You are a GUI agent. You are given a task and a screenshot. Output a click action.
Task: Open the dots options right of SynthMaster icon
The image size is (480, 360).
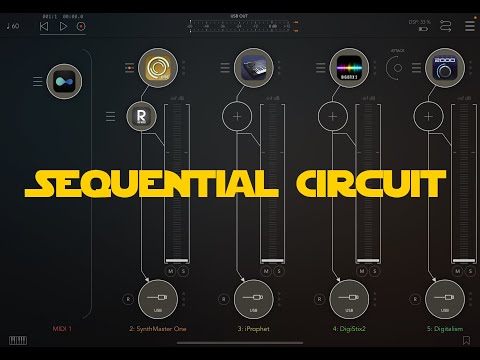[184, 68]
